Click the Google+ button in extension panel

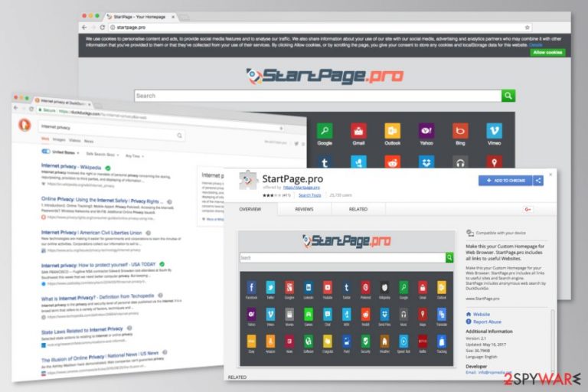528,209
